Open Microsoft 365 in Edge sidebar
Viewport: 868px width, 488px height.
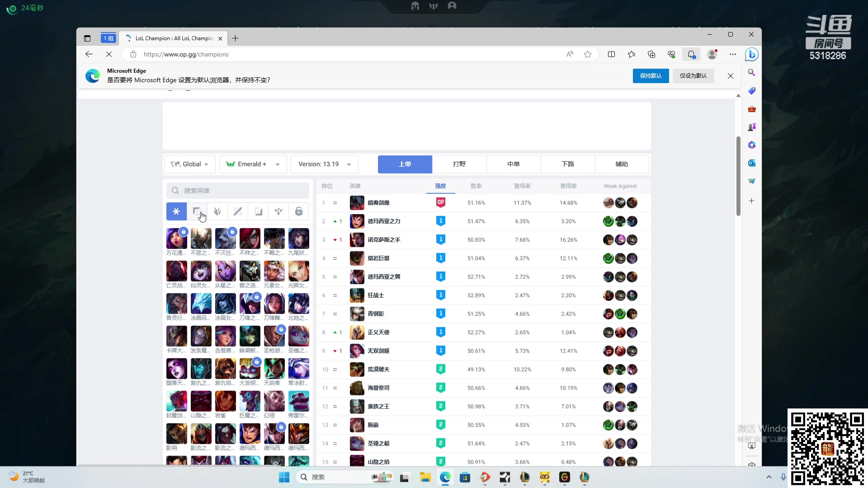coord(751,145)
